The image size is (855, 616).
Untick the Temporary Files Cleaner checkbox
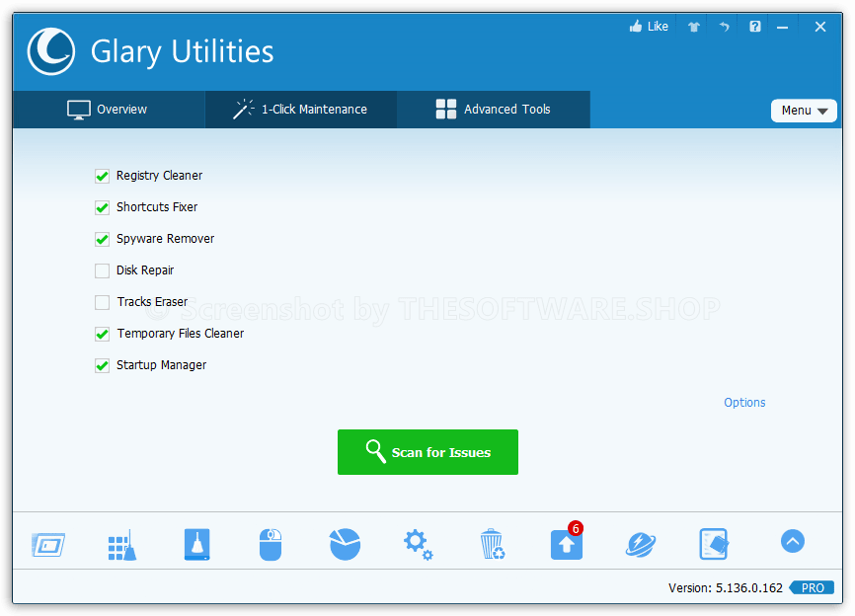click(102, 334)
